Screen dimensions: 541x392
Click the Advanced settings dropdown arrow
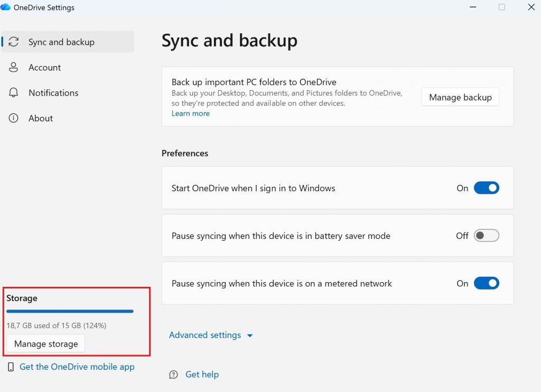coord(250,335)
